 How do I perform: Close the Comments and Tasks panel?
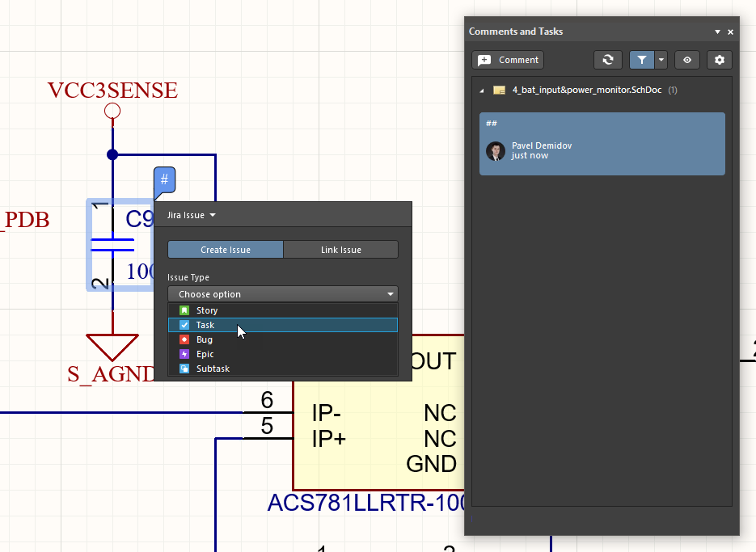click(730, 32)
